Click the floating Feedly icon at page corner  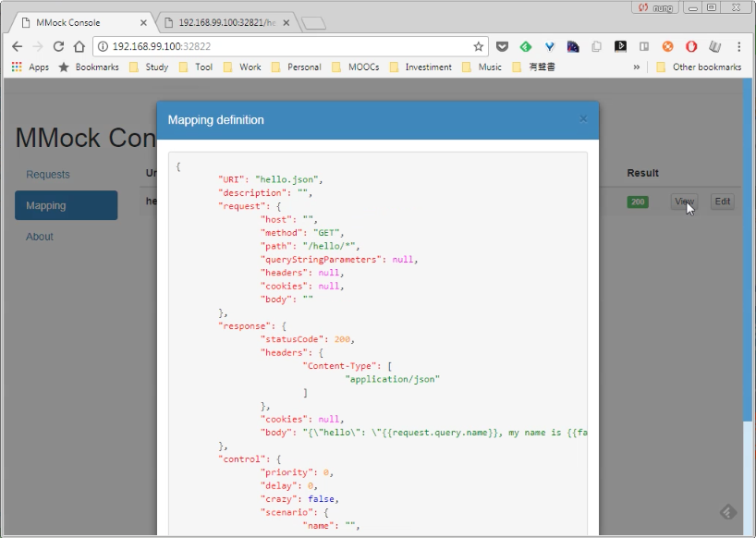tap(728, 511)
